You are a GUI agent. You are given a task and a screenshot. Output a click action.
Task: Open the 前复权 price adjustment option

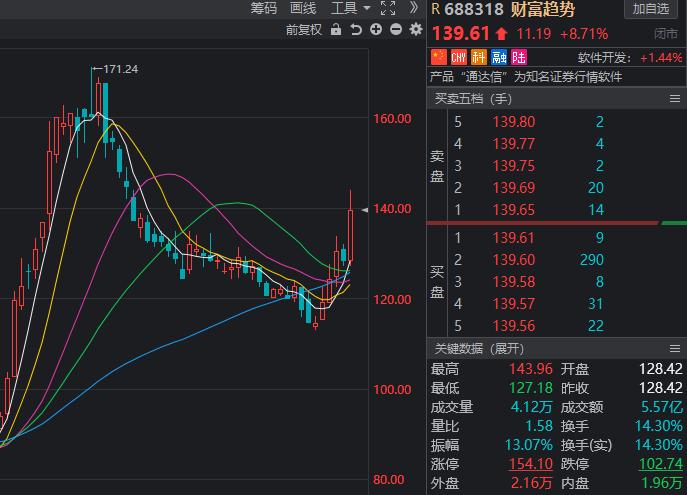304,30
